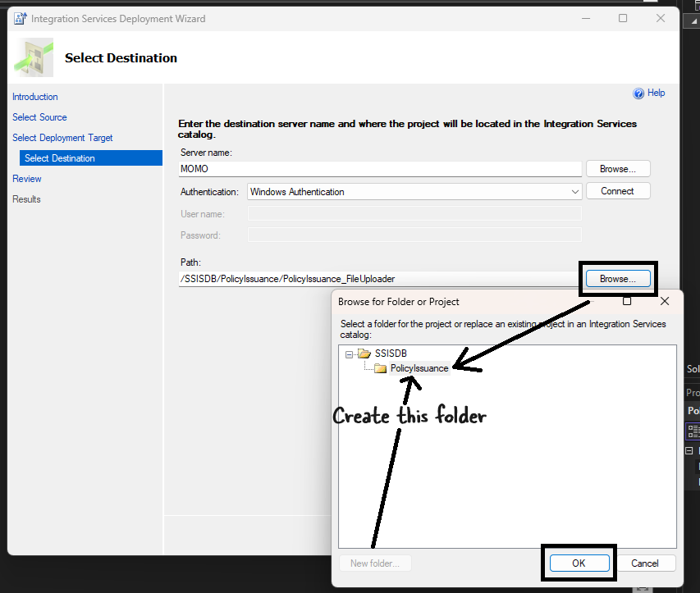Click the greyed New folder button
The width and height of the screenshot is (700, 593).
pyautogui.click(x=375, y=563)
